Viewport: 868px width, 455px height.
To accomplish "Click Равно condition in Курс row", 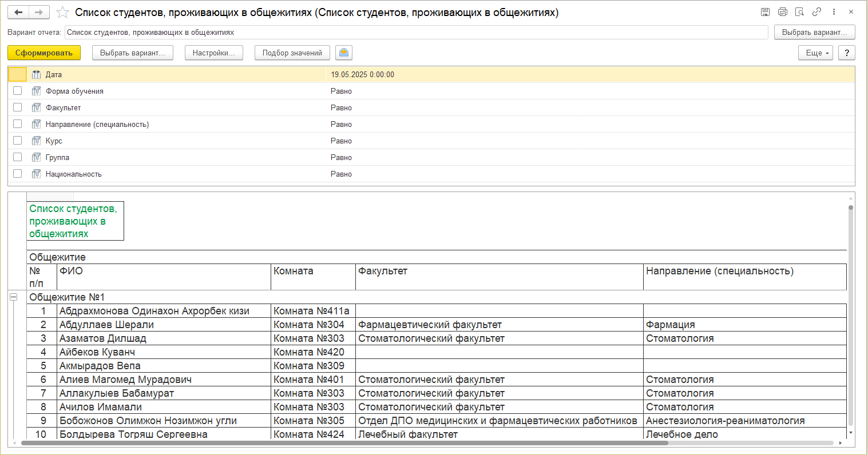I will [x=341, y=141].
